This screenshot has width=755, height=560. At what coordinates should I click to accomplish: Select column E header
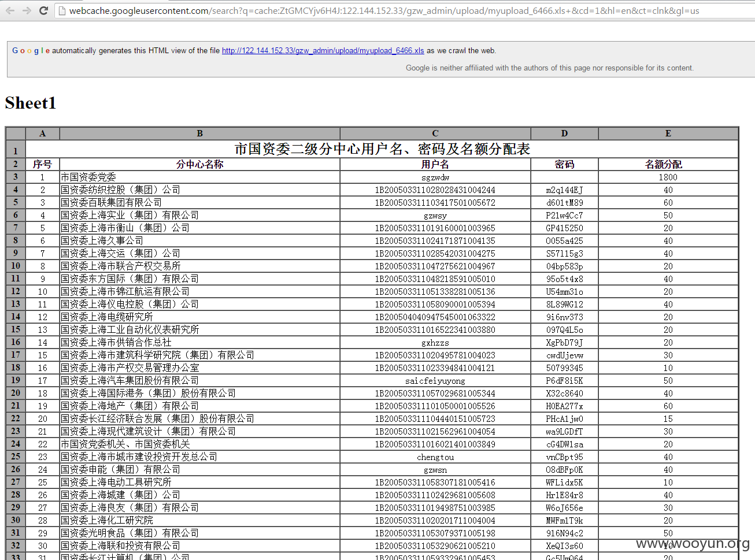pos(668,133)
